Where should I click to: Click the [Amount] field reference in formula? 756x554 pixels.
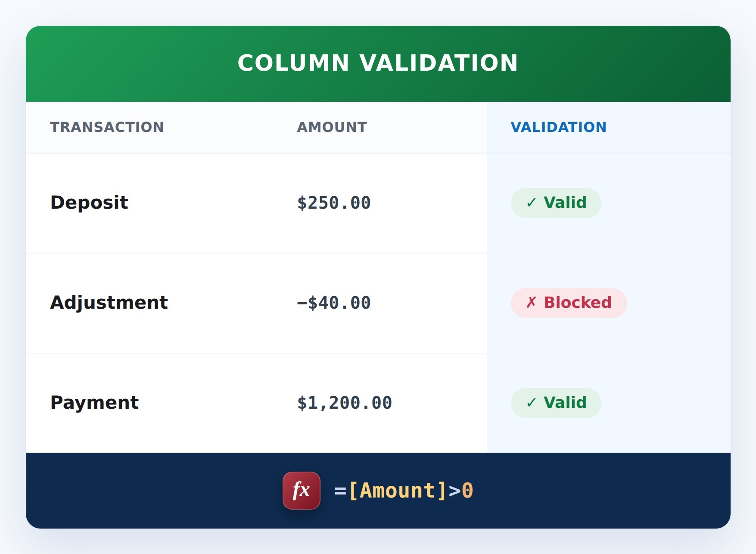tap(398, 491)
